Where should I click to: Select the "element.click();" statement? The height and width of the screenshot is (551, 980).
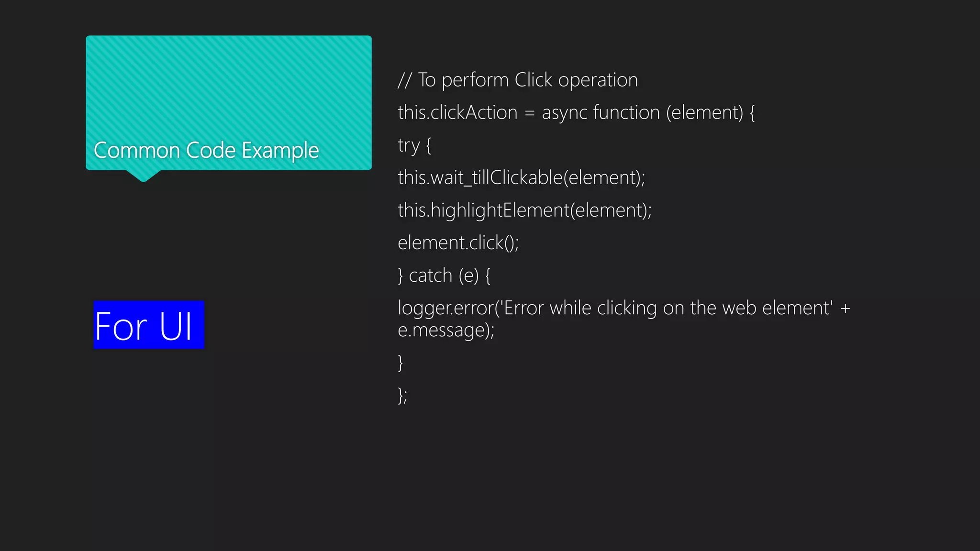[x=458, y=243]
